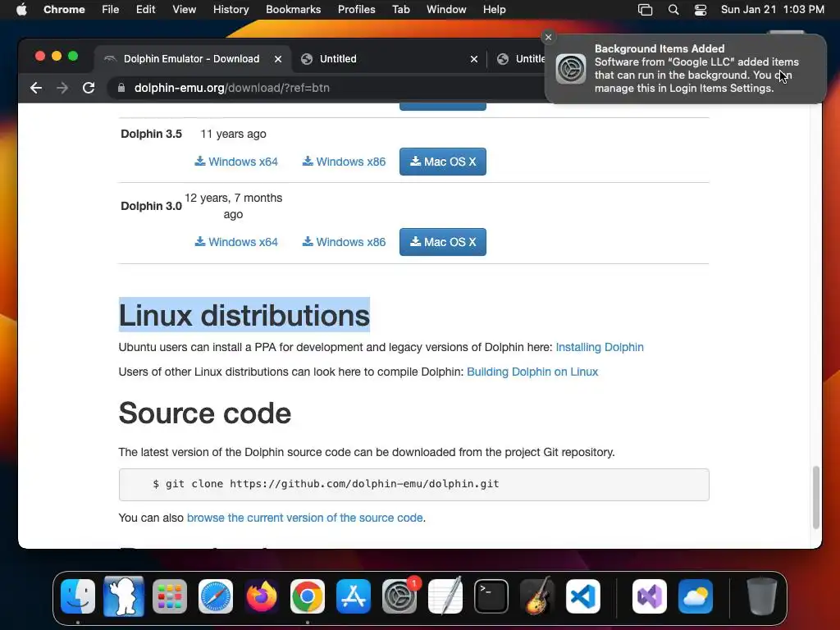Open the Edit menu
The height and width of the screenshot is (630, 840).
click(145, 10)
